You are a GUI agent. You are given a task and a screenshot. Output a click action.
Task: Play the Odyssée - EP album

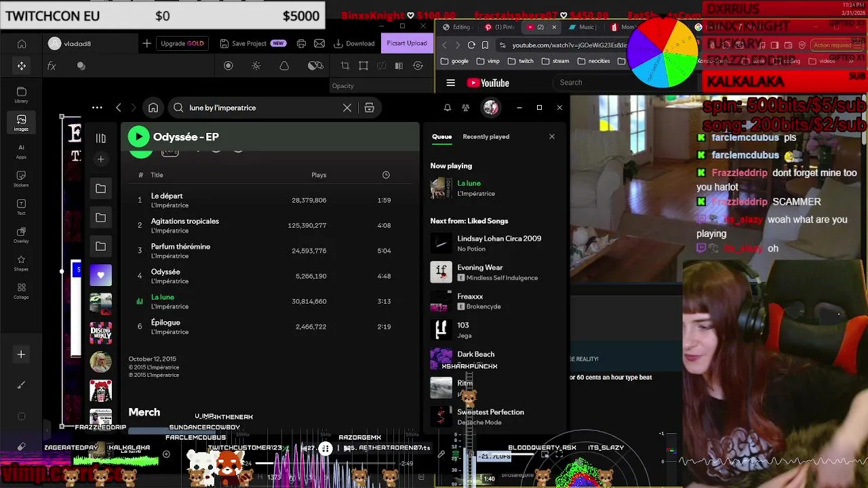point(138,137)
